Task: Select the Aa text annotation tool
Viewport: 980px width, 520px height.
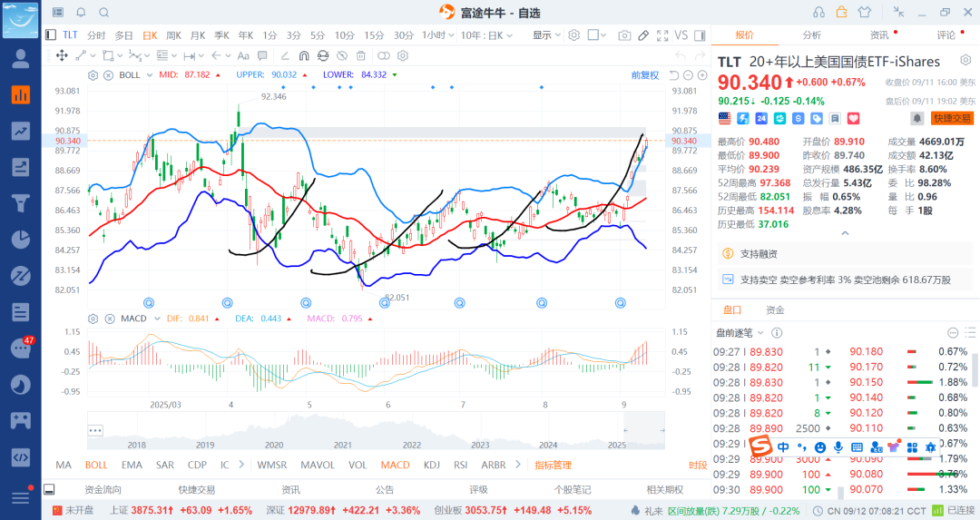Action: click(244, 55)
